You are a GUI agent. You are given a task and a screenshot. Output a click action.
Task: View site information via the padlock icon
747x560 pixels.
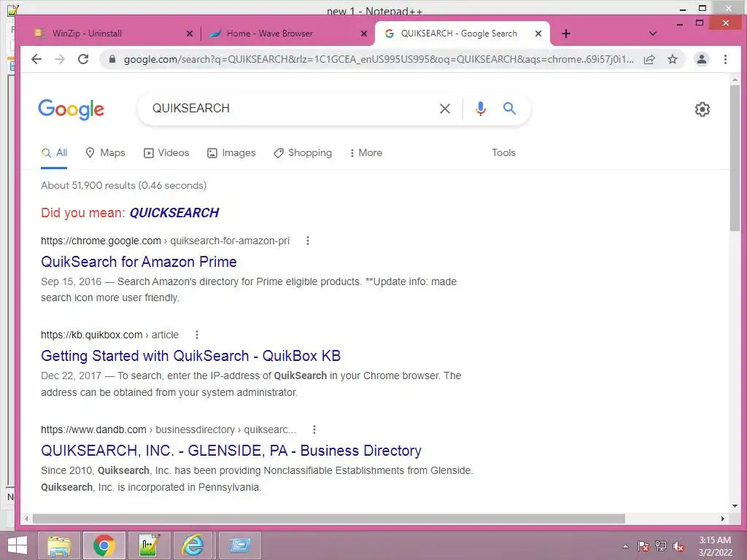pyautogui.click(x=112, y=59)
